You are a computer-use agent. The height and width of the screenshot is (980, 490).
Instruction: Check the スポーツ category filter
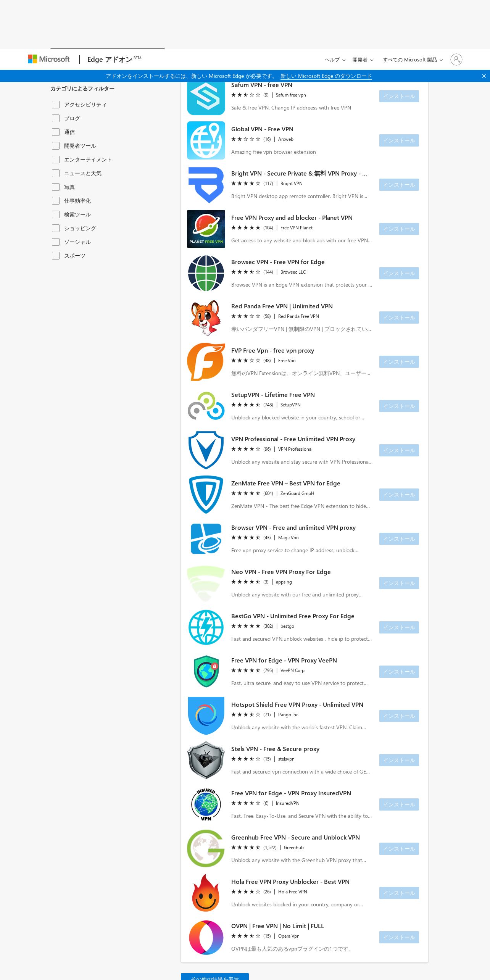tap(56, 256)
